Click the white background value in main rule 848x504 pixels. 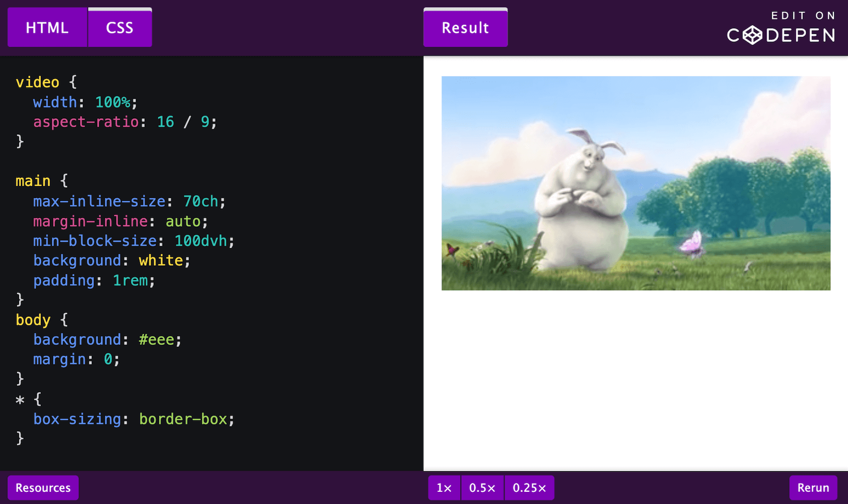point(159,260)
